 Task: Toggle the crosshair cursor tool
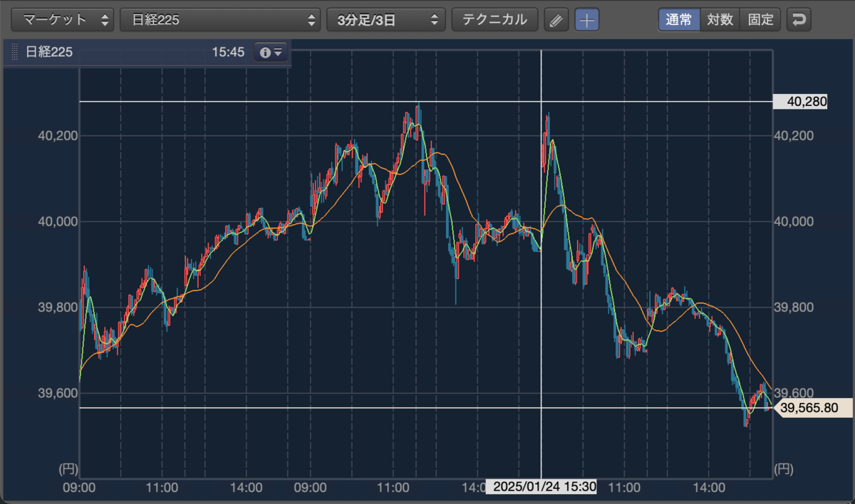(x=587, y=20)
